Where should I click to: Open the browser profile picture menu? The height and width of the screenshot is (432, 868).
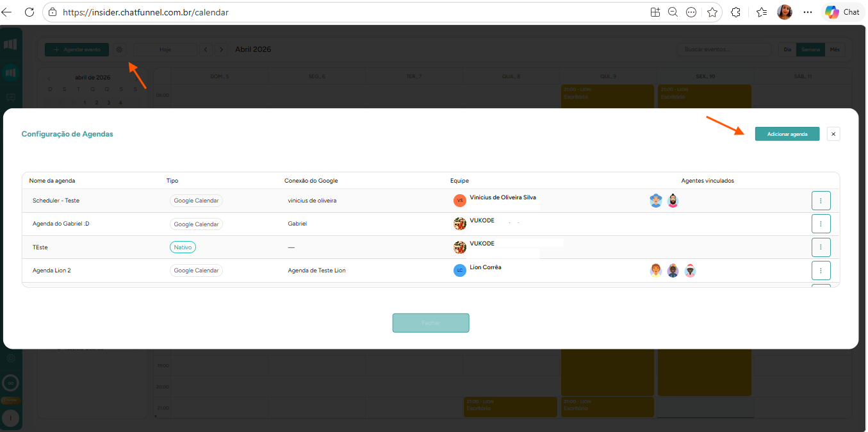[785, 12]
